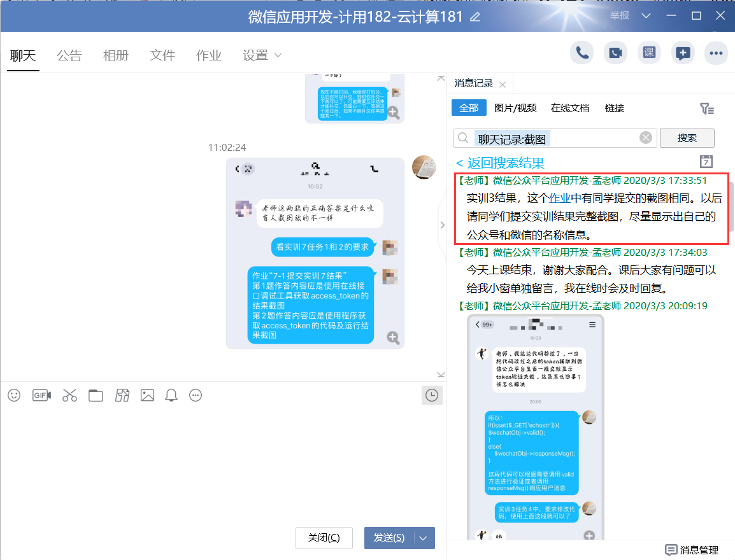Select the 图片/视频 filter tab
This screenshot has height=560, width=735.
pos(515,108)
